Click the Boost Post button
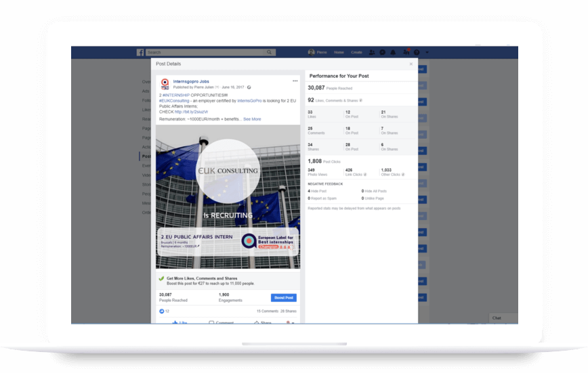The image size is (588, 373). [283, 298]
